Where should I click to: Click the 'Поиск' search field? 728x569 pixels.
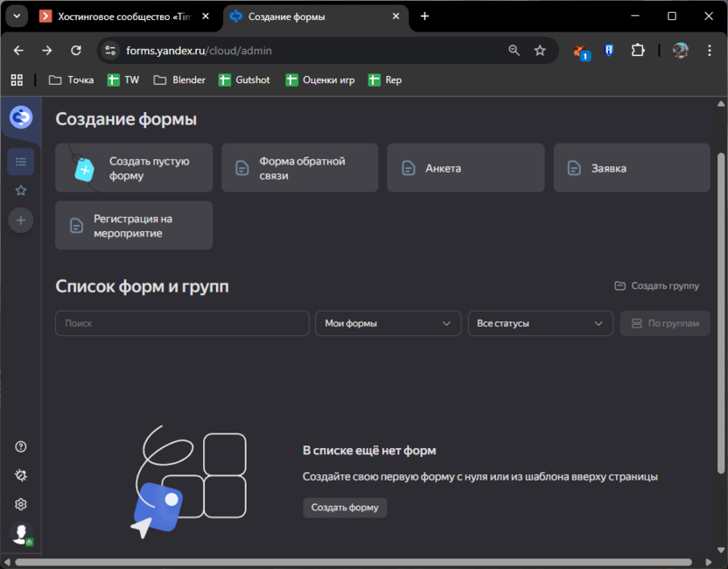[x=182, y=323]
